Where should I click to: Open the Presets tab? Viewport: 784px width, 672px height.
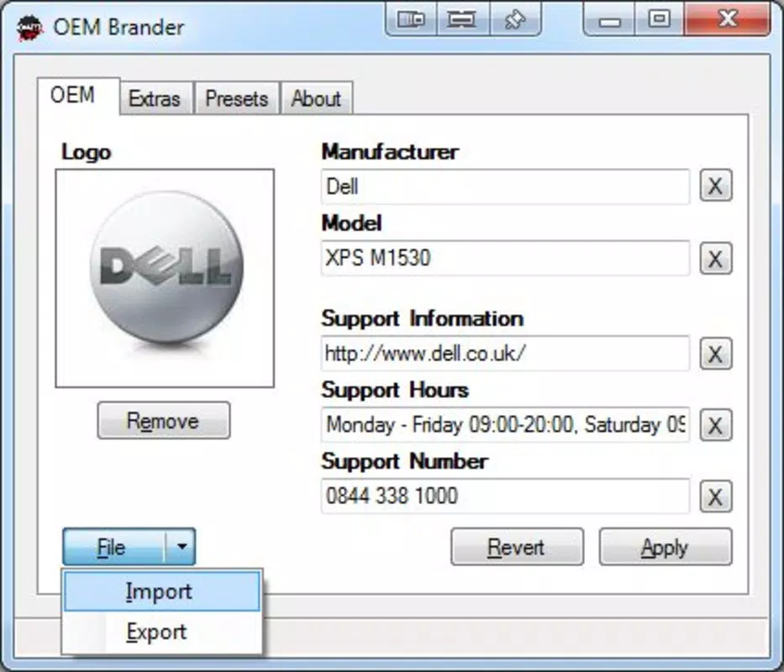[237, 98]
